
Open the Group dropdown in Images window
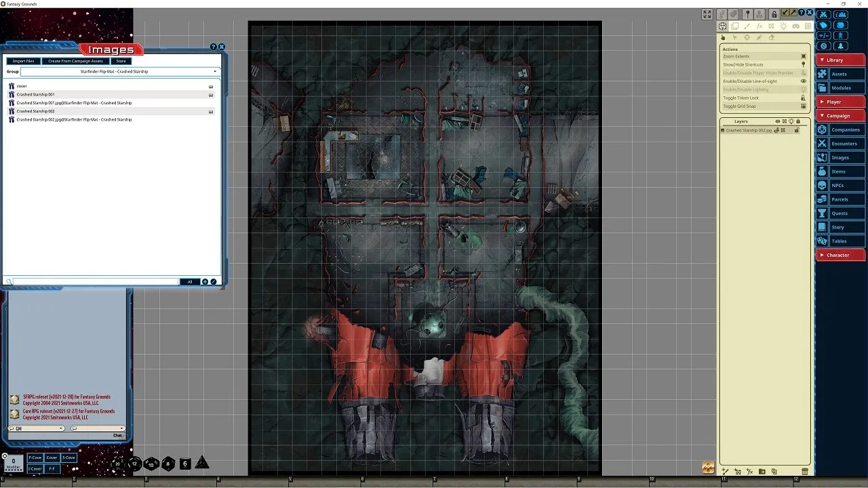(x=119, y=72)
